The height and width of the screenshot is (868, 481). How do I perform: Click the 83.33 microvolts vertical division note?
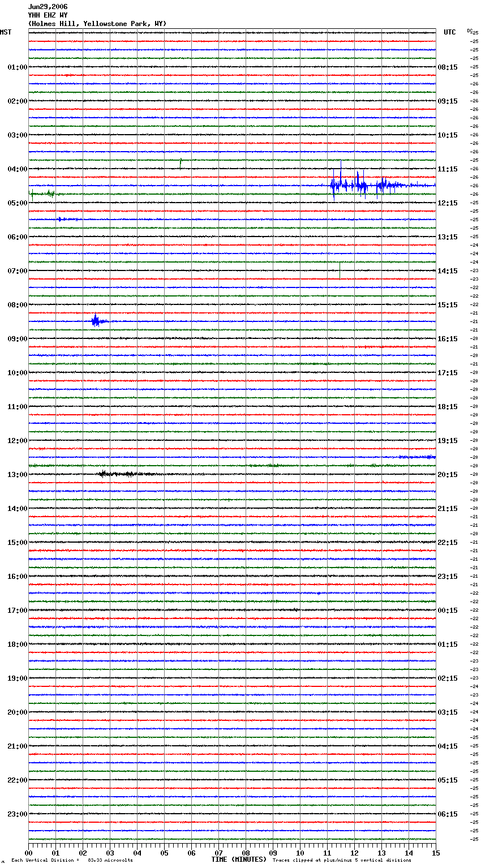tap(72, 860)
